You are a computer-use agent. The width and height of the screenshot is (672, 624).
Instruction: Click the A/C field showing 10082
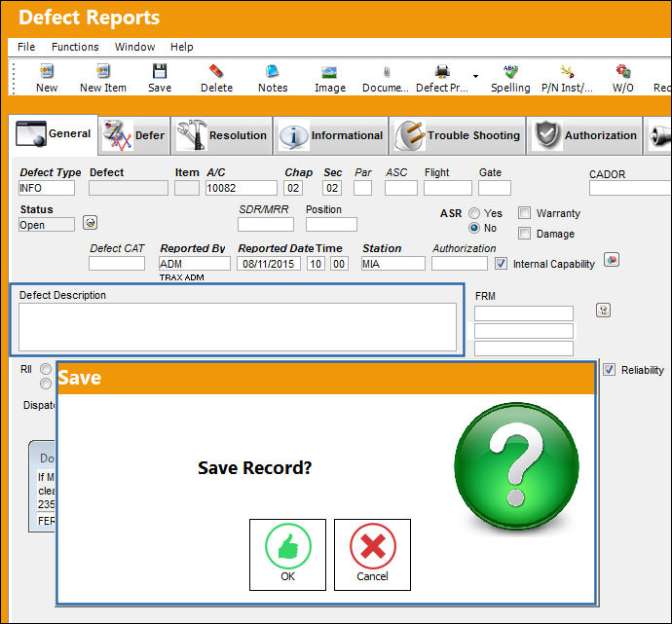tap(242, 188)
